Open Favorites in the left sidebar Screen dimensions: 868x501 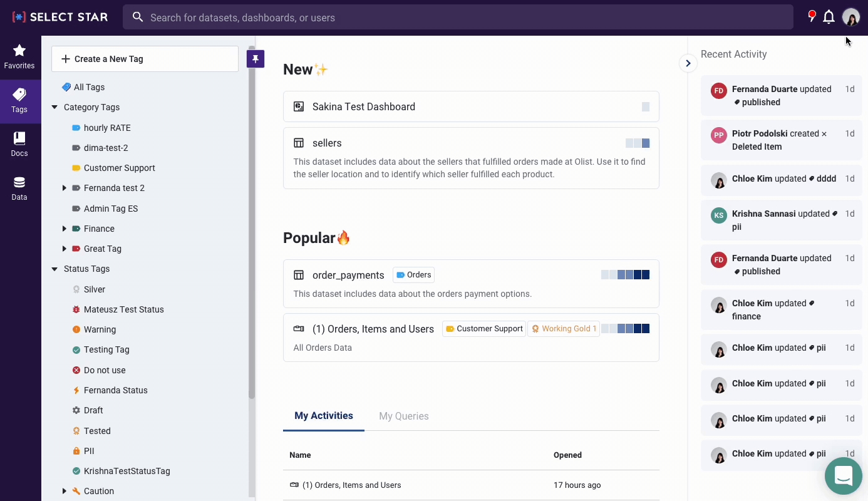19,56
